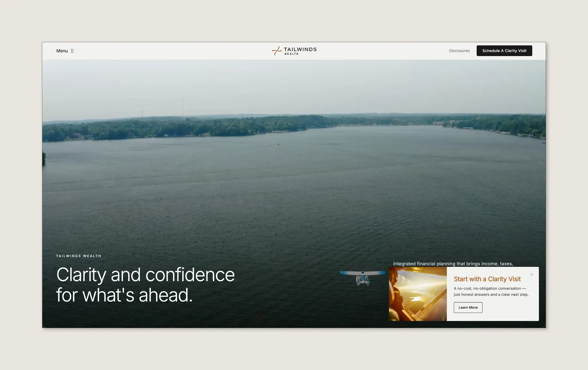This screenshot has width=588, height=370.
Task: Click the Integrated financial planning text
Action: pos(453,264)
